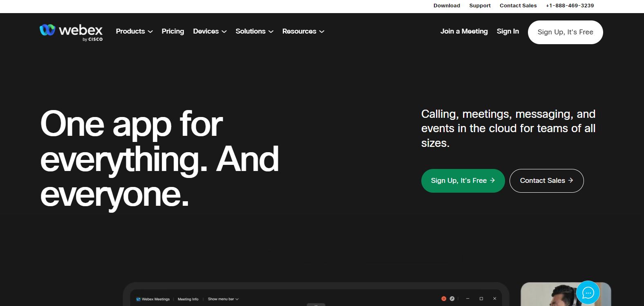Expand the Resources dropdown

(x=303, y=31)
